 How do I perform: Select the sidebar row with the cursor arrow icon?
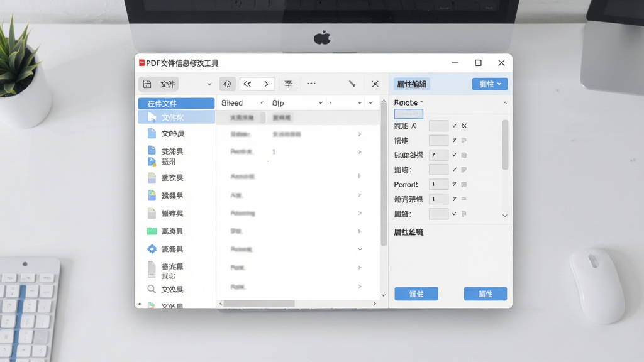176,118
